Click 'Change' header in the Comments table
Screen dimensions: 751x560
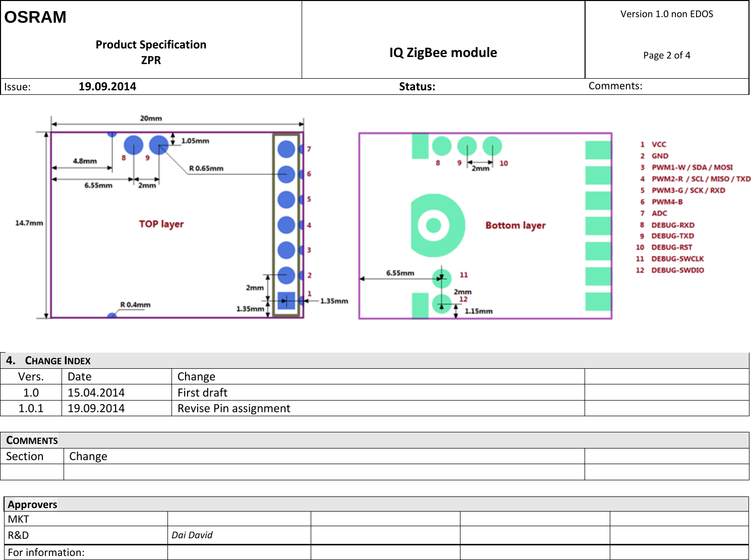[x=88, y=457]
